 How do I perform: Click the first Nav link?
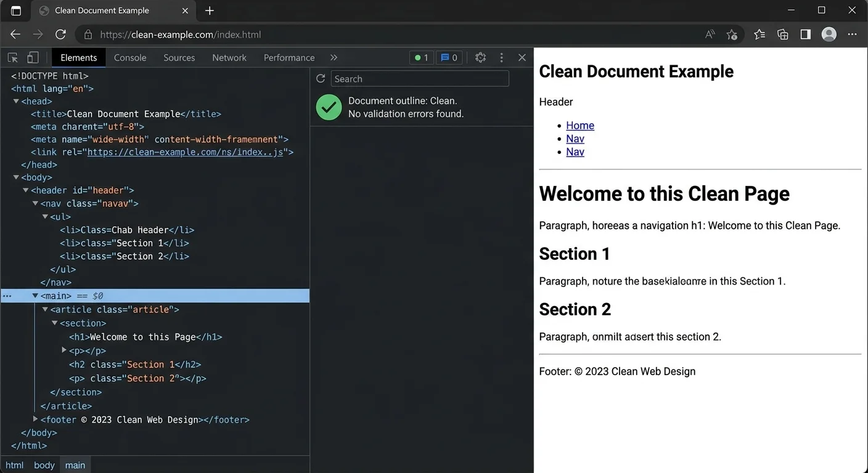(x=575, y=139)
